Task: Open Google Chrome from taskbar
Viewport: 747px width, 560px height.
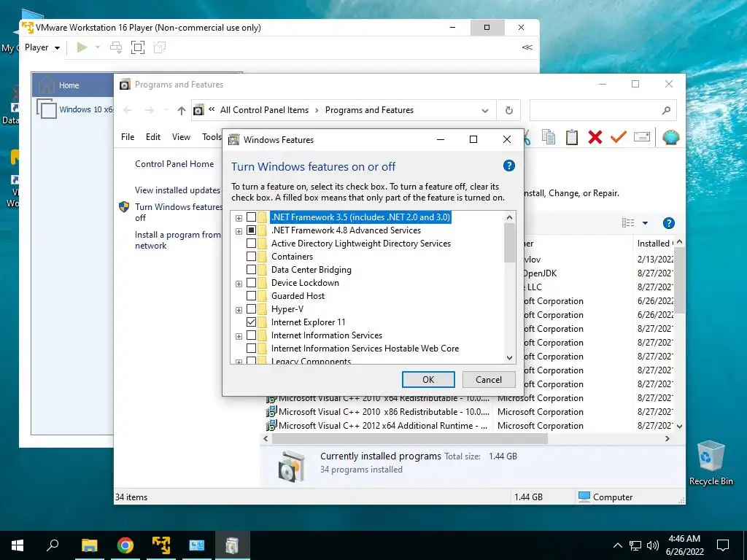Action: click(125, 545)
